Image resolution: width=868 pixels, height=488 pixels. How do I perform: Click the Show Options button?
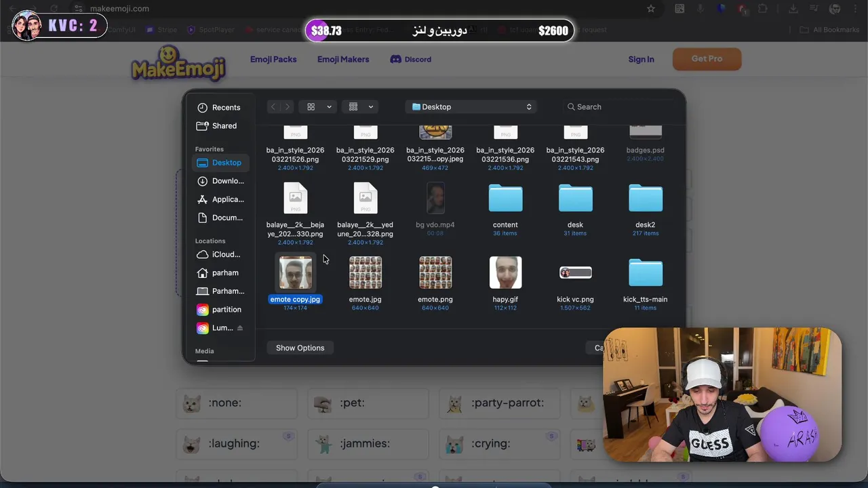(300, 348)
